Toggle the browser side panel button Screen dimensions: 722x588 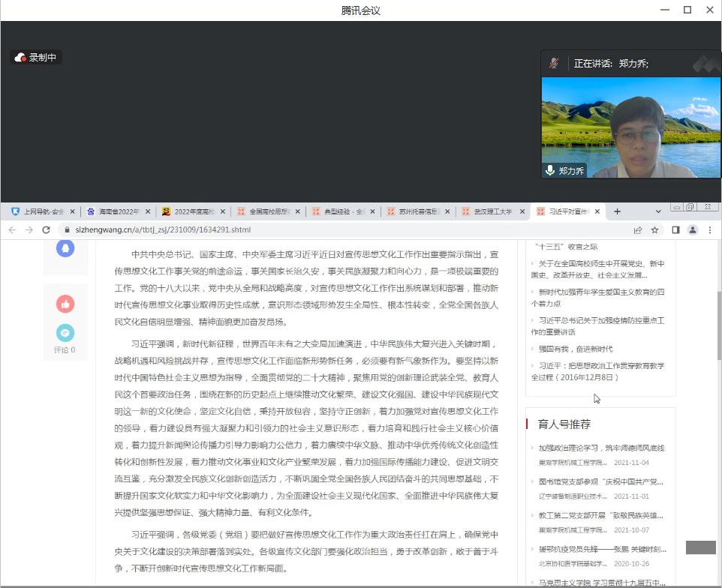click(x=675, y=230)
